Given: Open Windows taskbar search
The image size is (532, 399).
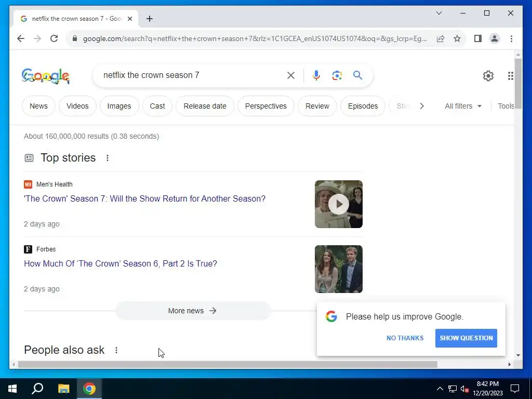Looking at the screenshot, I should 37,389.
